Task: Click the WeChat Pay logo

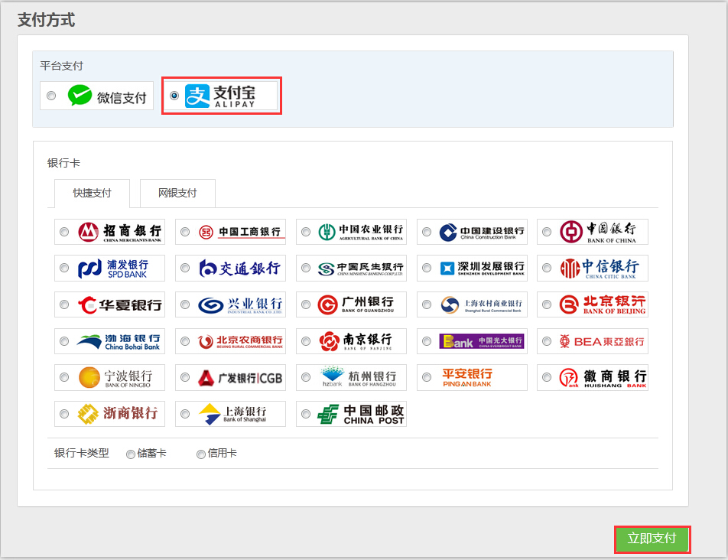Action: [107, 96]
